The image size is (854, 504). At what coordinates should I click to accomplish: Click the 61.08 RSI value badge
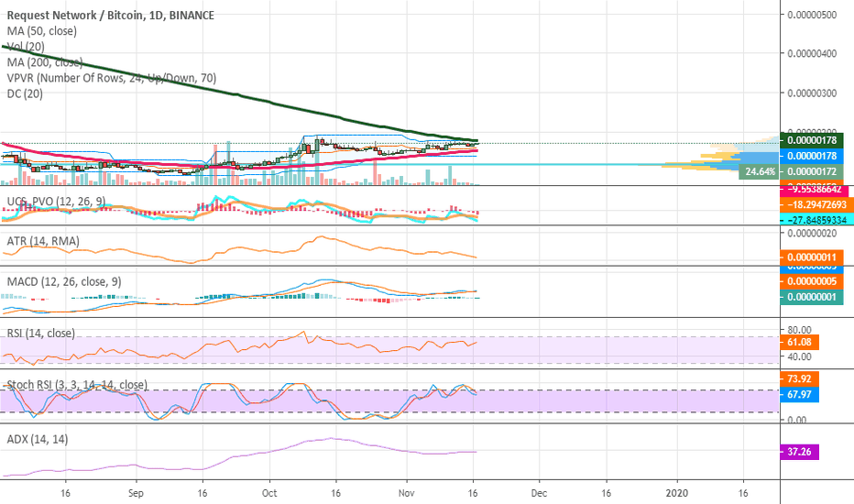click(x=800, y=342)
